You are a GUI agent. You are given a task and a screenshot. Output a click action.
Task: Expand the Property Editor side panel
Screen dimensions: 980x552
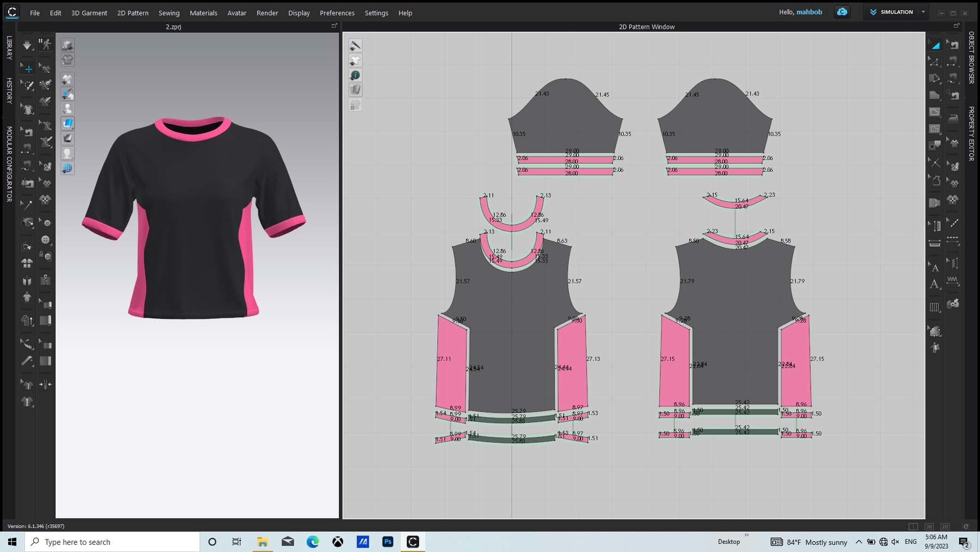point(971,134)
